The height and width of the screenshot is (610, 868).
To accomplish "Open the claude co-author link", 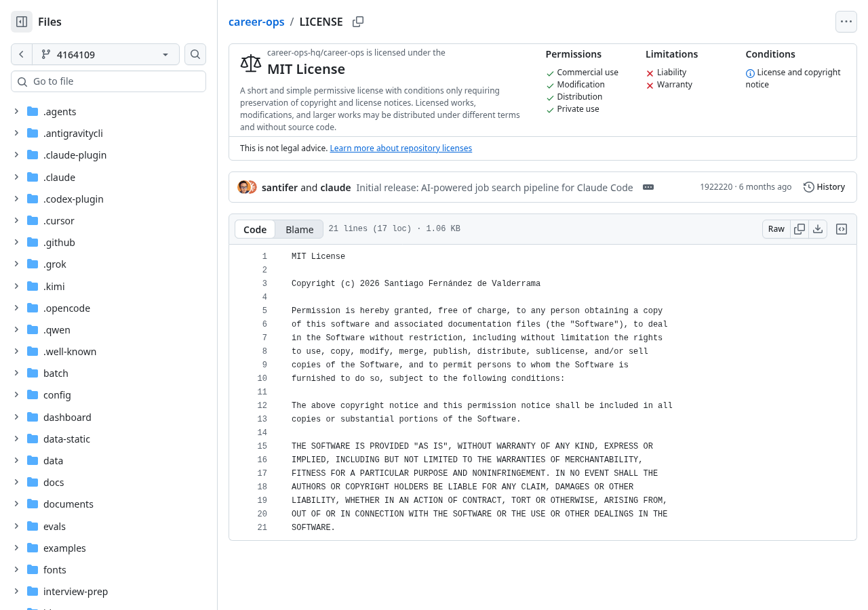I will click(x=335, y=188).
